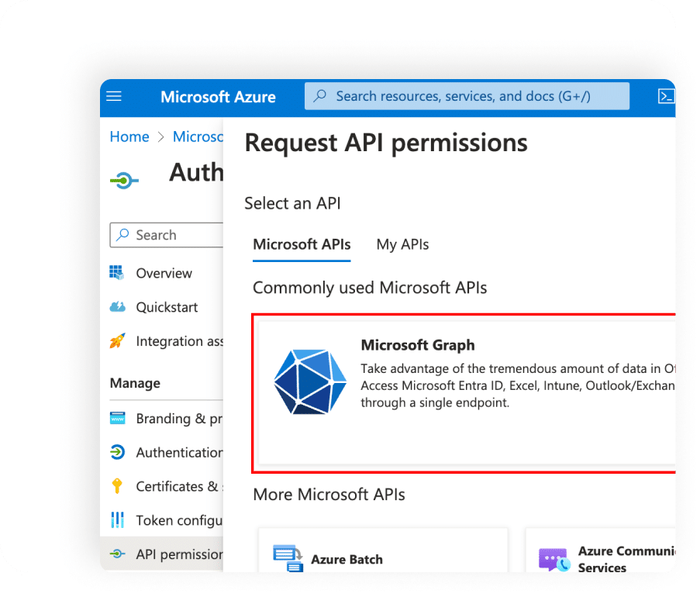Click the Branding & properties icon
This screenshot has height=597, width=700.
coord(117,419)
